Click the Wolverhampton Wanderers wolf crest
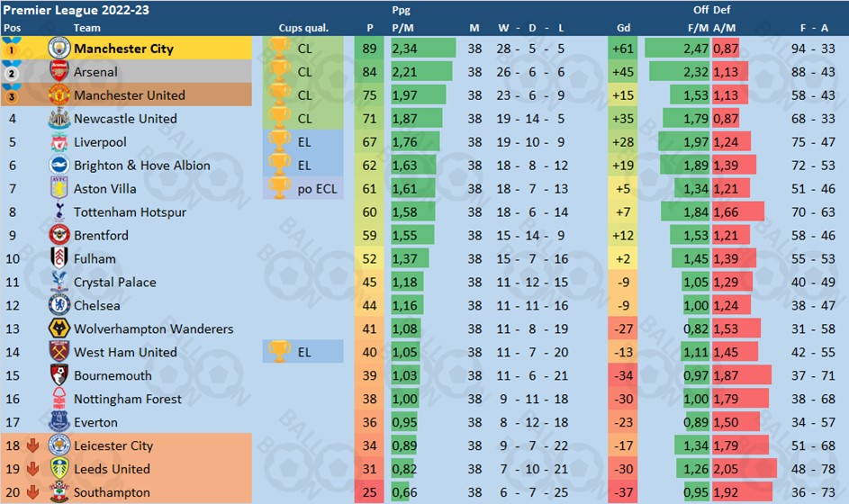The height and width of the screenshot is (504, 849). tap(59, 328)
